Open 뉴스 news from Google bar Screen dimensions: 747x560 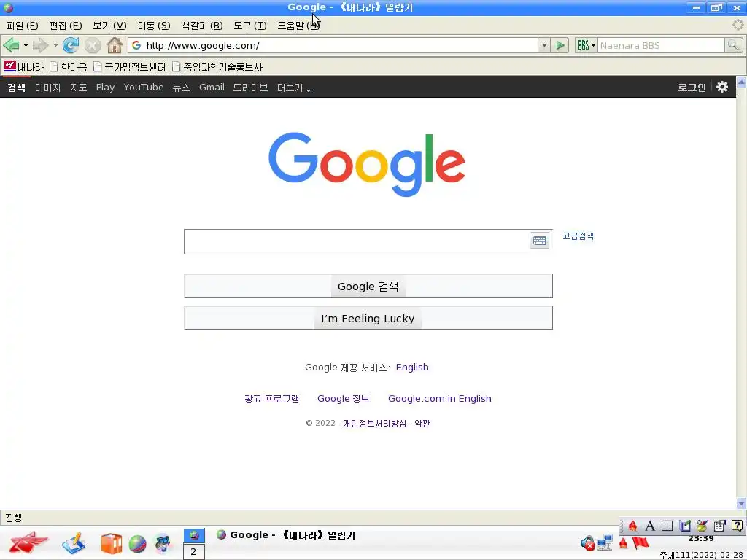pos(181,87)
